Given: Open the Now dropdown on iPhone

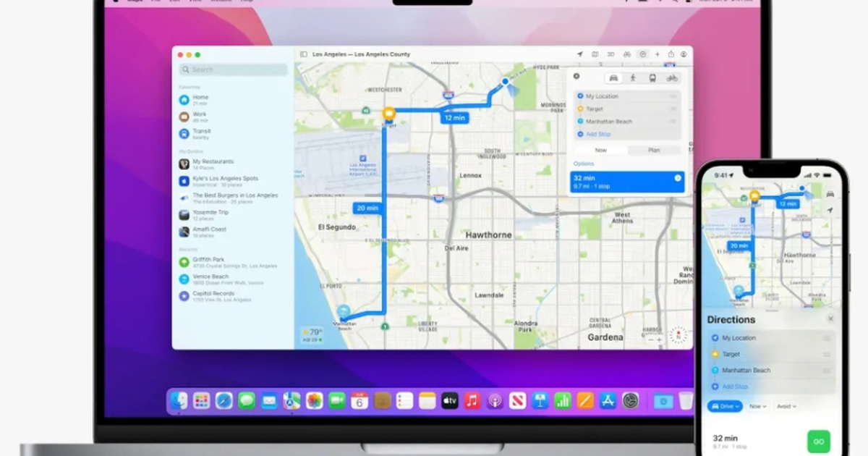Looking at the screenshot, I should [758, 407].
